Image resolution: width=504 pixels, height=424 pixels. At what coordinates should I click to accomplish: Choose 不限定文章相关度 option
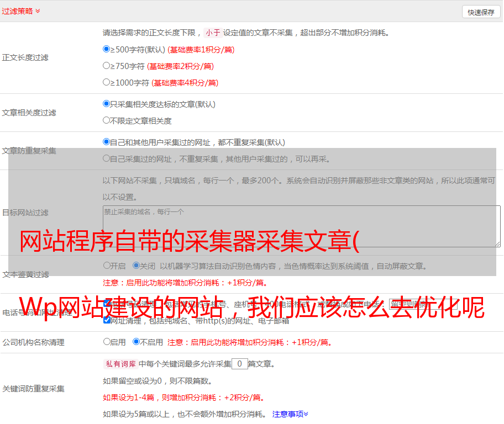[106, 120]
